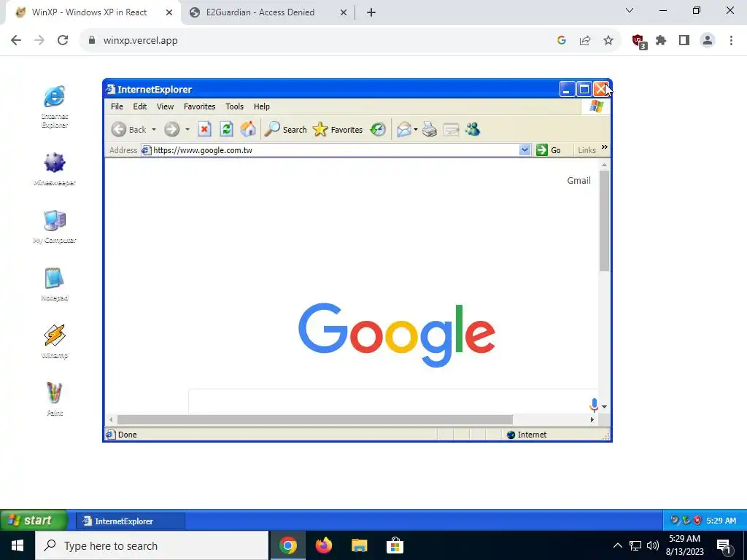Open Search in InternetExplorer toolbar

[x=285, y=130]
